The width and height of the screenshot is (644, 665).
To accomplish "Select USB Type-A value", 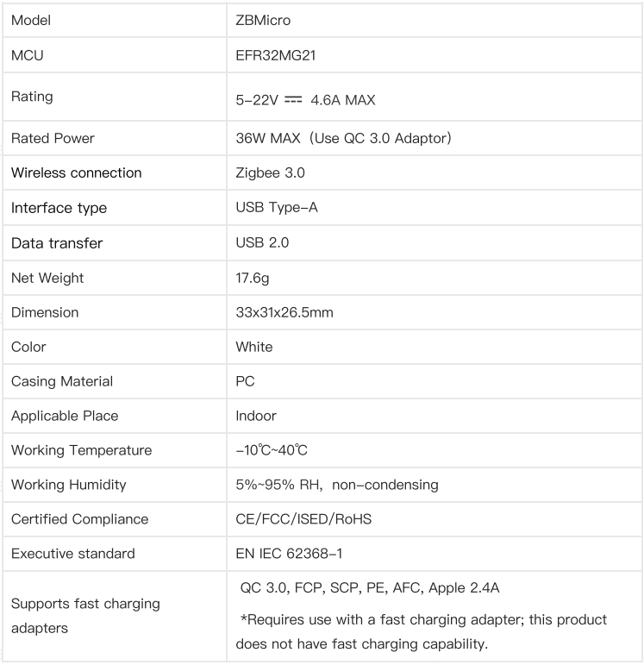I will (277, 208).
